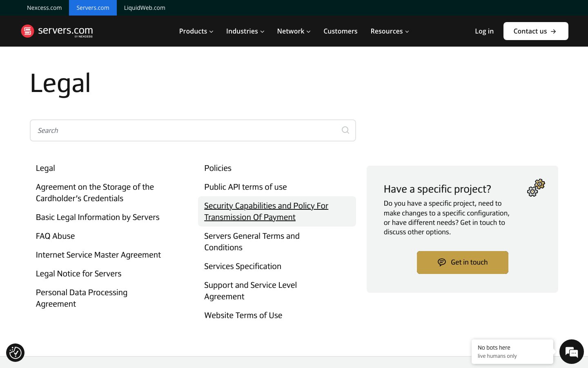The height and width of the screenshot is (368, 588).
Task: Click the 'No bots here' chat popup
Action: [x=512, y=352]
